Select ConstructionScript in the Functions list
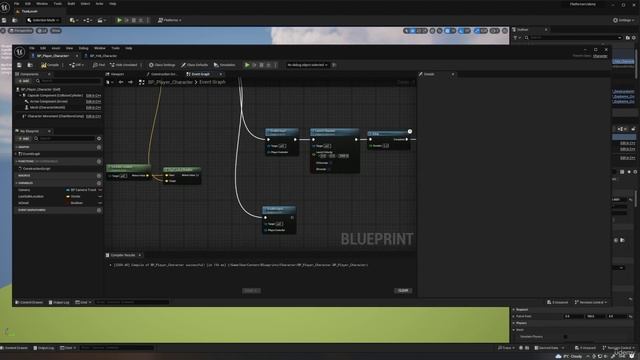This screenshot has width=640, height=360. coord(35,169)
